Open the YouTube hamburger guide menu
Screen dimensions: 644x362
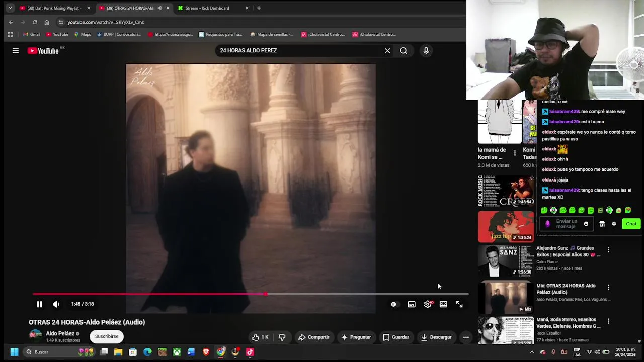[x=16, y=50]
